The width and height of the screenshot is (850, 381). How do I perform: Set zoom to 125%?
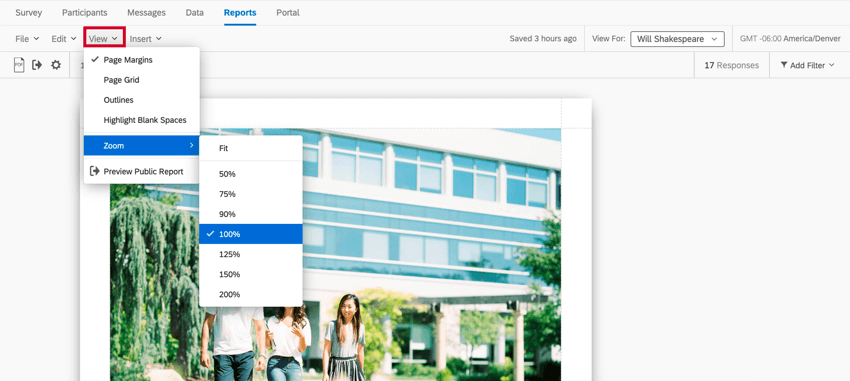pos(250,254)
